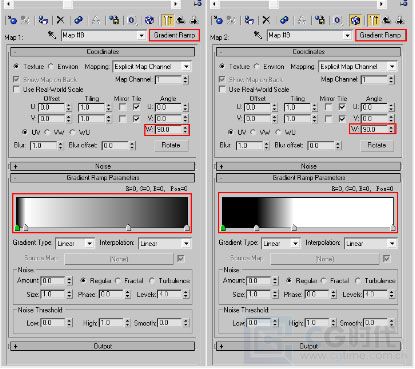This screenshot has height=369, width=415.
Task: Click Material ID Channel icon in Map 1 panel
Action: 131,21
